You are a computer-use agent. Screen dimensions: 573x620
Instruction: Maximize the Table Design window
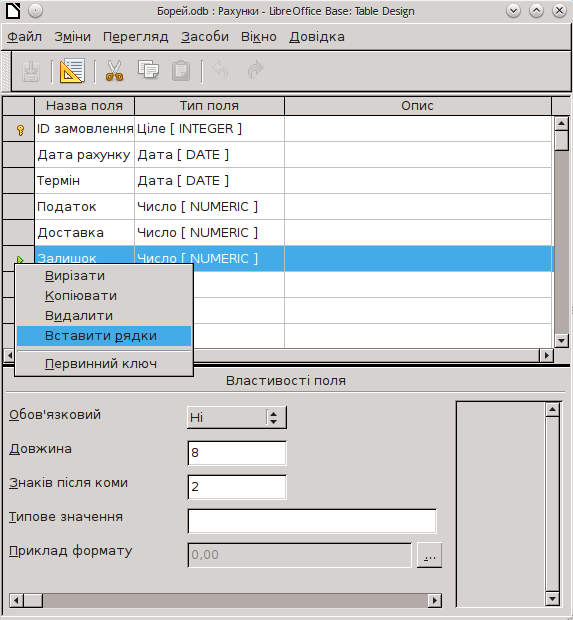[536, 11]
